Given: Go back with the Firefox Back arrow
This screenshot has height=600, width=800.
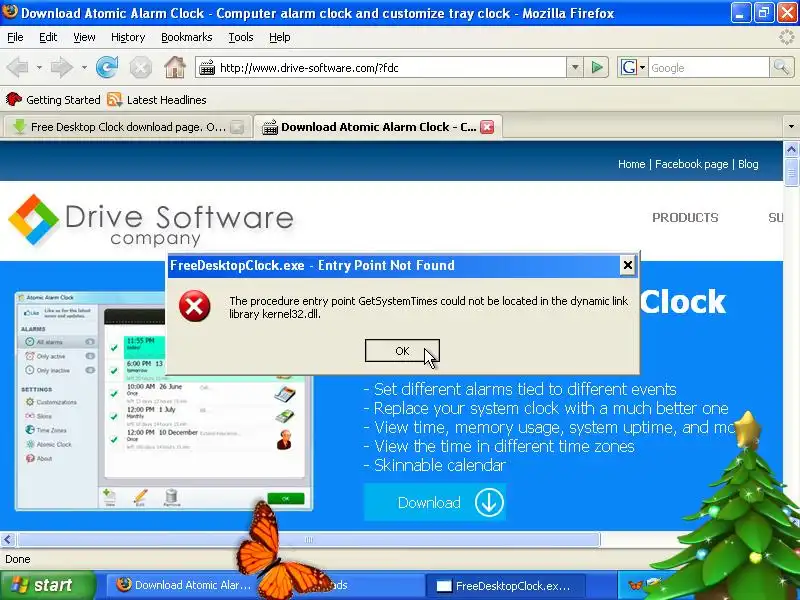Looking at the screenshot, I should tap(18, 67).
